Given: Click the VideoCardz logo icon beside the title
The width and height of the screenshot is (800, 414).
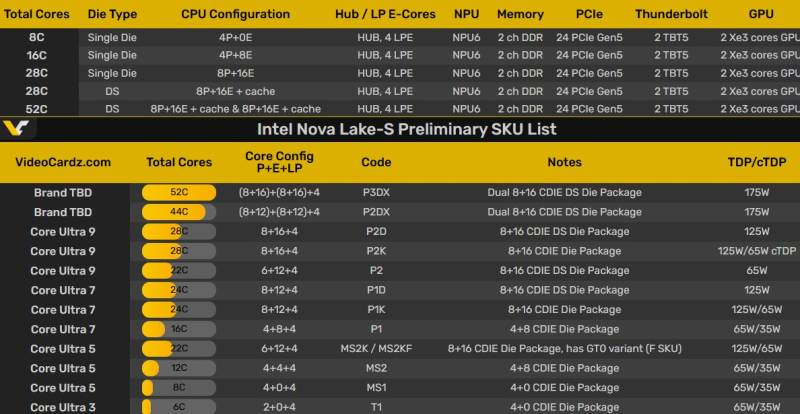Looking at the screenshot, I should 16,128.
